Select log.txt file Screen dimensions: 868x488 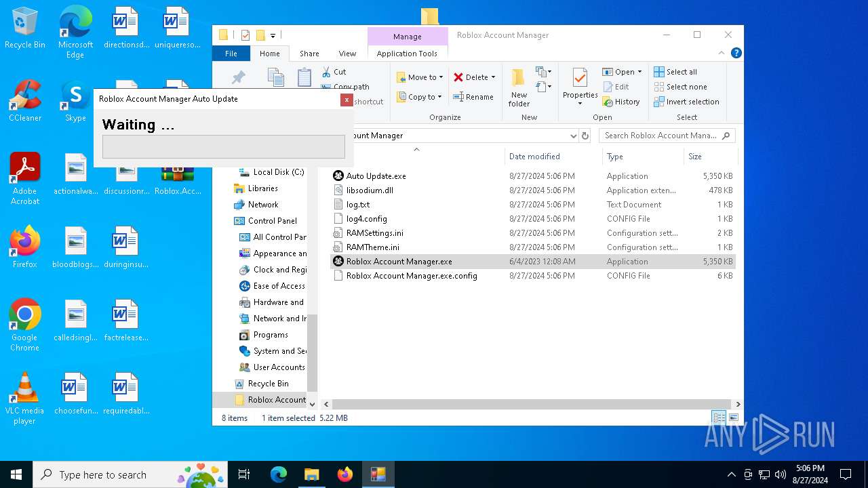pyautogui.click(x=532, y=205)
